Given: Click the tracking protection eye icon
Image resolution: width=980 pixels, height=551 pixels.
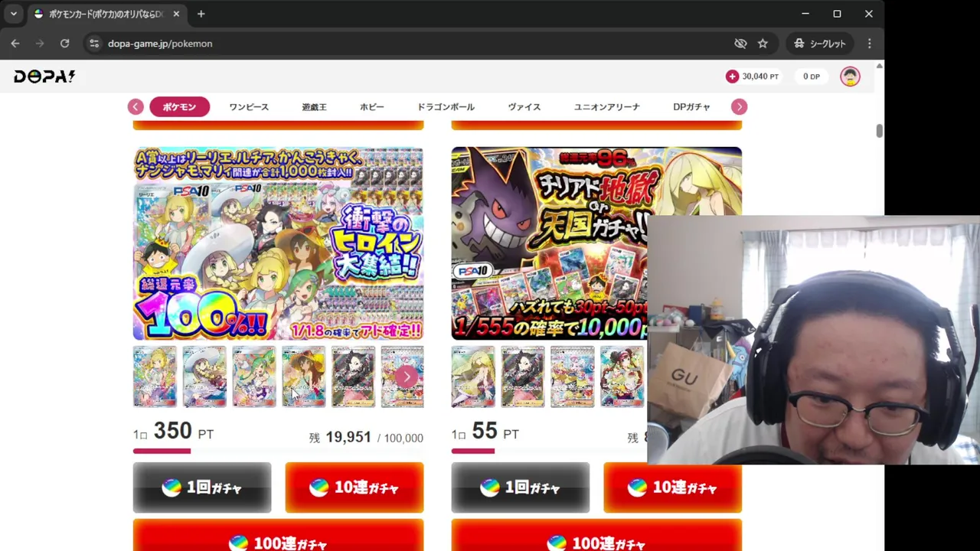Looking at the screenshot, I should click(740, 44).
